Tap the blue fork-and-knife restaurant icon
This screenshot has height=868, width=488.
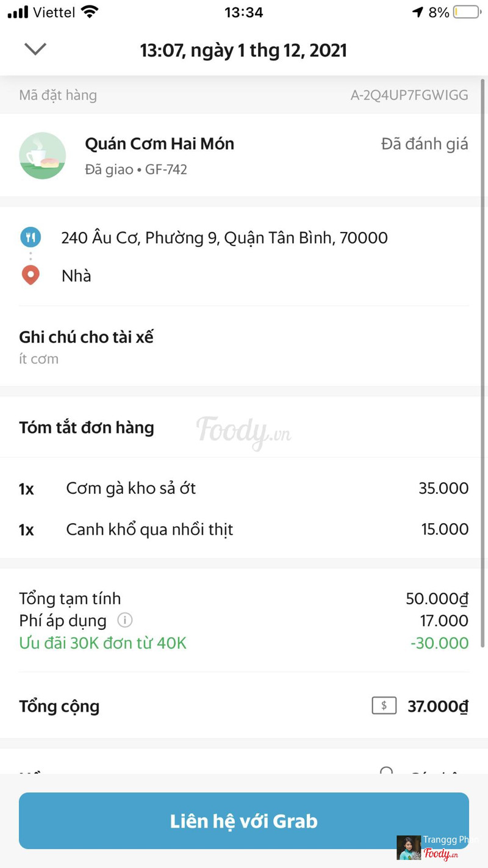coord(30,237)
